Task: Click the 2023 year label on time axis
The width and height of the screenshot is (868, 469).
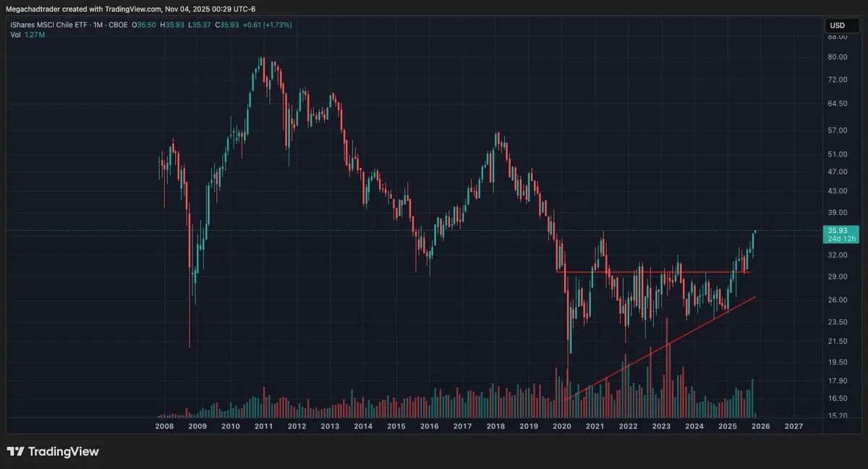Action: [661, 427]
